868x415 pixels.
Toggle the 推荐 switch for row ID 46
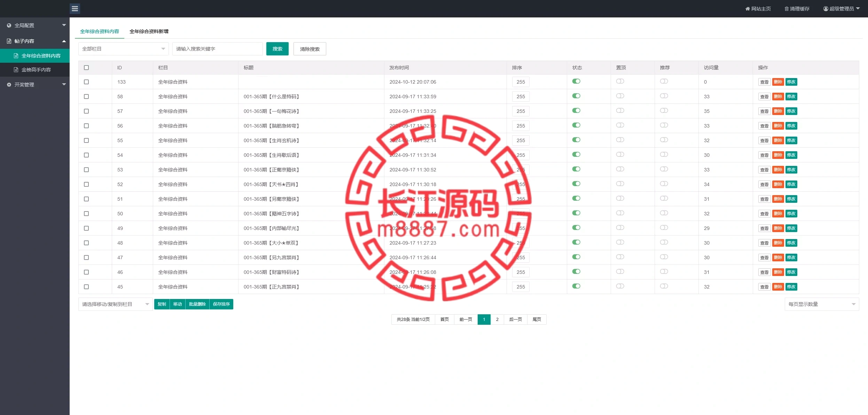[x=664, y=271]
